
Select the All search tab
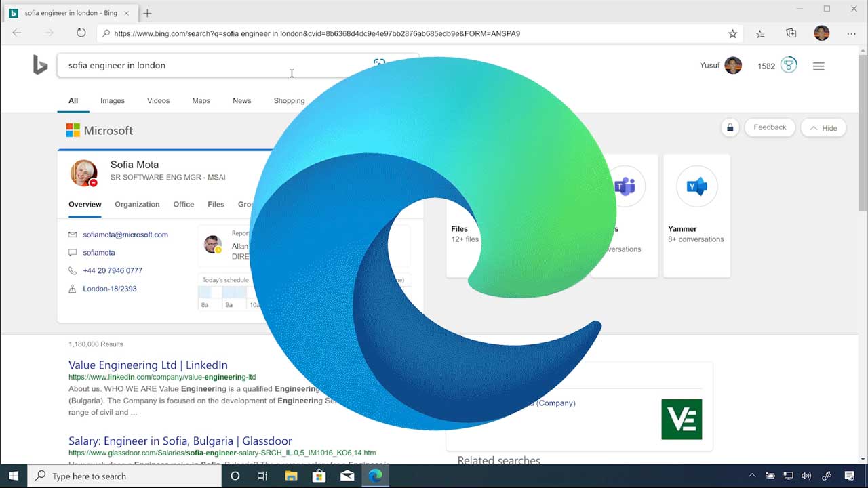coord(73,100)
